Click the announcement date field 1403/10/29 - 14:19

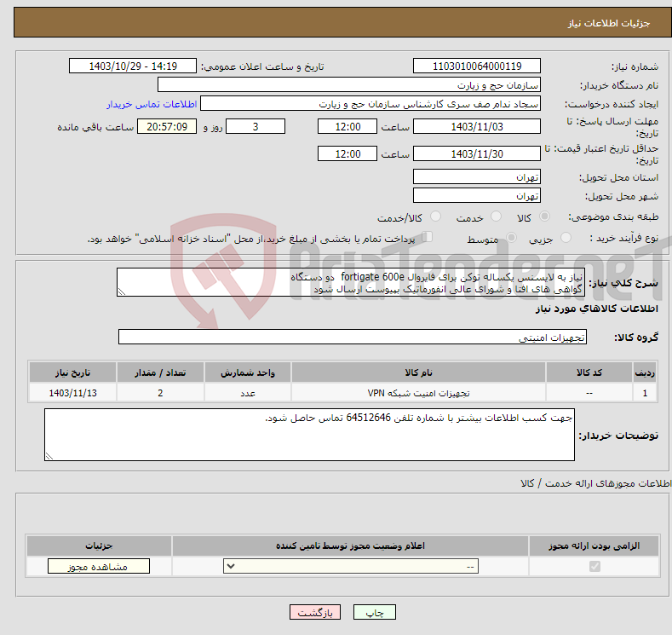(133, 66)
